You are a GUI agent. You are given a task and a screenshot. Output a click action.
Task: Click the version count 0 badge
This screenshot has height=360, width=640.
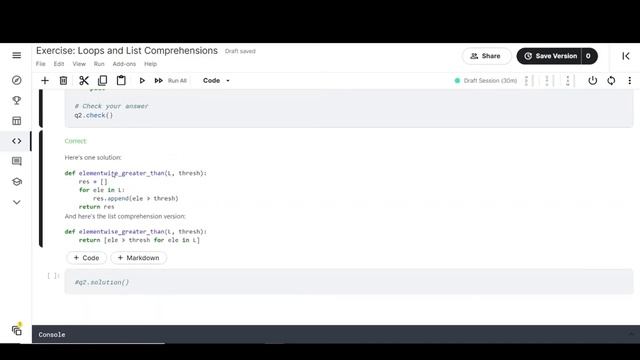pyautogui.click(x=589, y=56)
